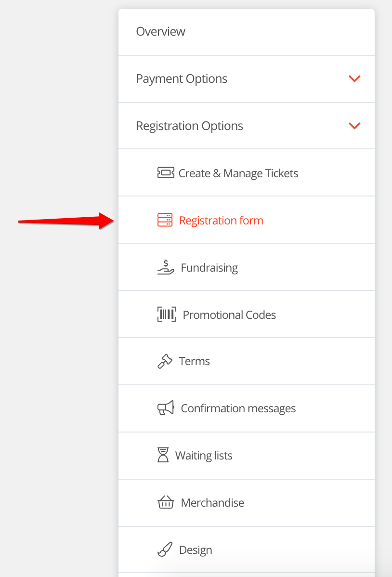This screenshot has height=577, width=392.
Task: Open the Overview menu item
Action: click(x=161, y=31)
